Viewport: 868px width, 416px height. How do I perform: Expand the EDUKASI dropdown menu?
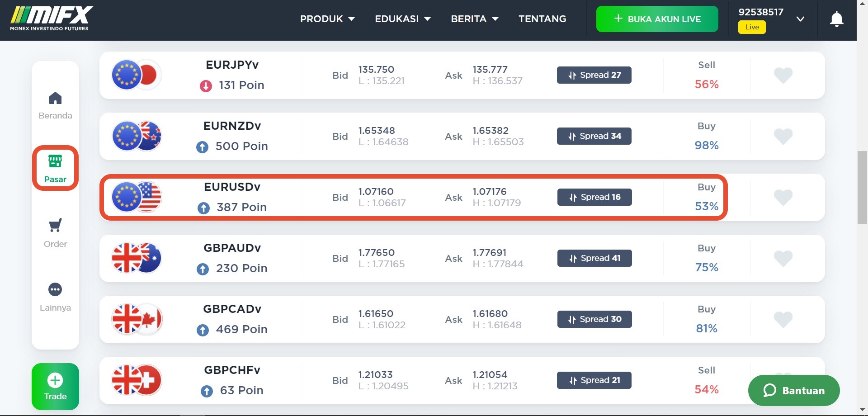tap(402, 19)
